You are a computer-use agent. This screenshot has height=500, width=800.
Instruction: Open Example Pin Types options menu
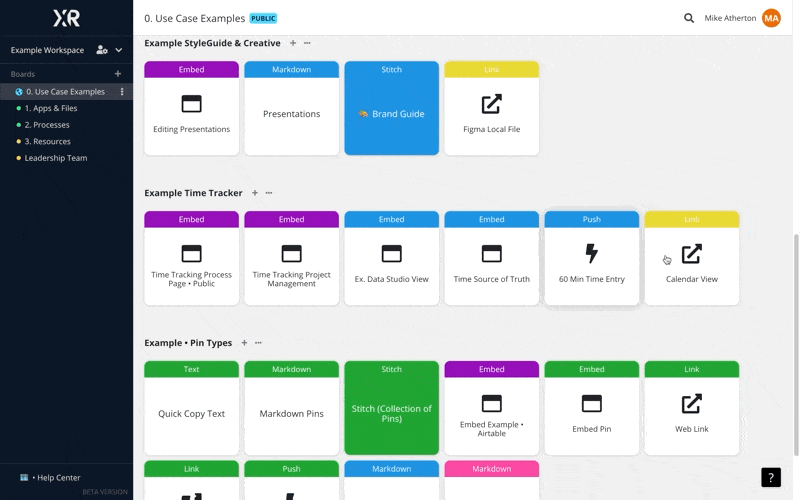click(x=258, y=343)
